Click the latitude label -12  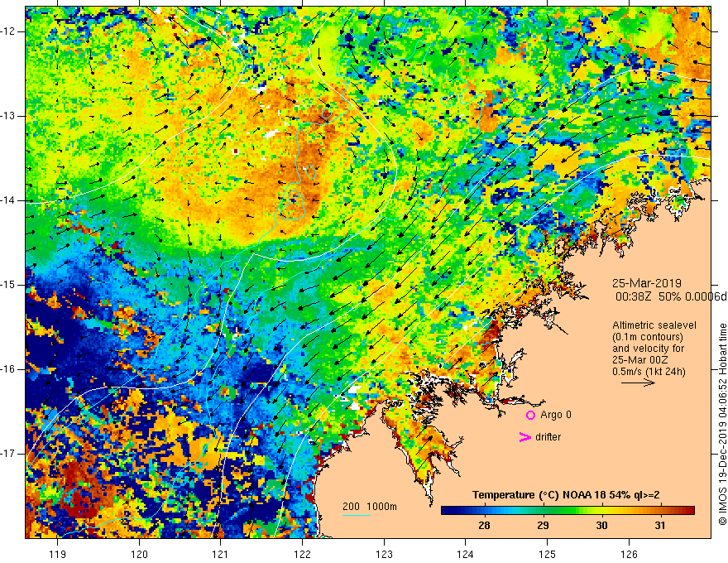(9, 31)
